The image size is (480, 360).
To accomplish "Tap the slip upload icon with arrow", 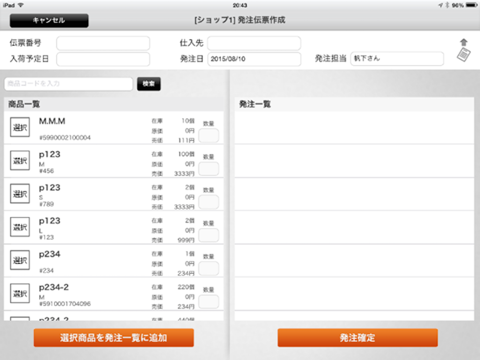I will (464, 51).
